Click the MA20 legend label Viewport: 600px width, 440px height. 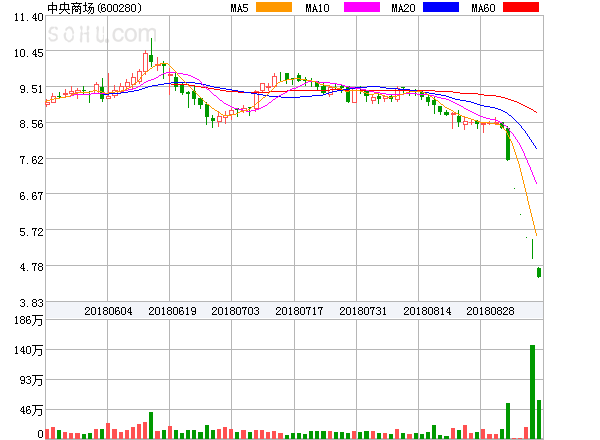point(403,8)
